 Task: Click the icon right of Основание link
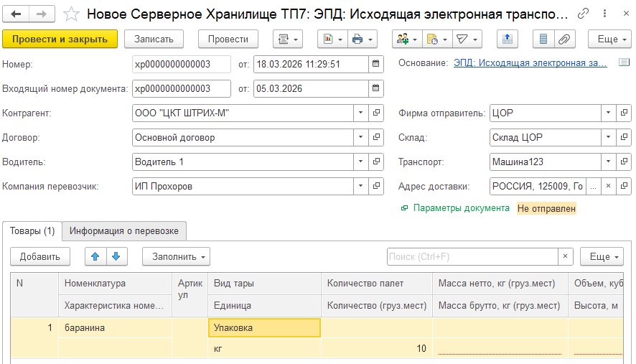pyautogui.click(x=624, y=62)
